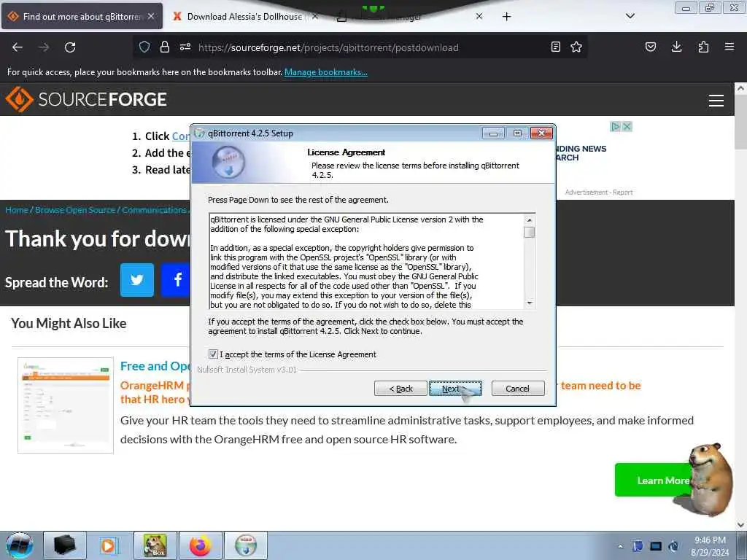The width and height of the screenshot is (747, 560).
Task: Open the Communications breadcrumb link
Action: (155, 210)
